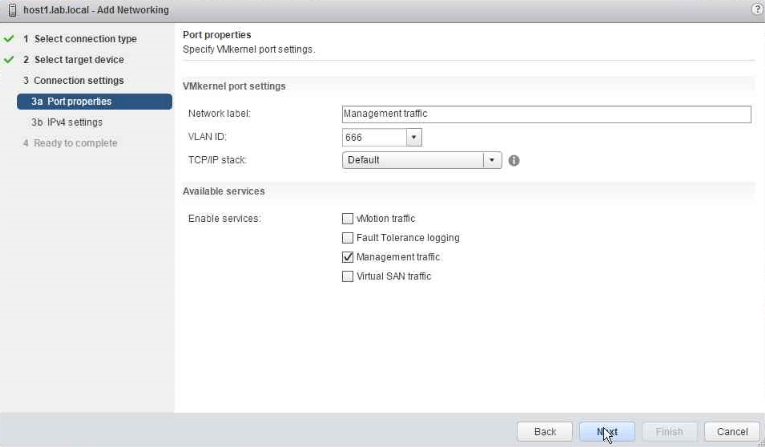Click the help question mark icon
This screenshot has width=765, height=447.
[756, 9]
